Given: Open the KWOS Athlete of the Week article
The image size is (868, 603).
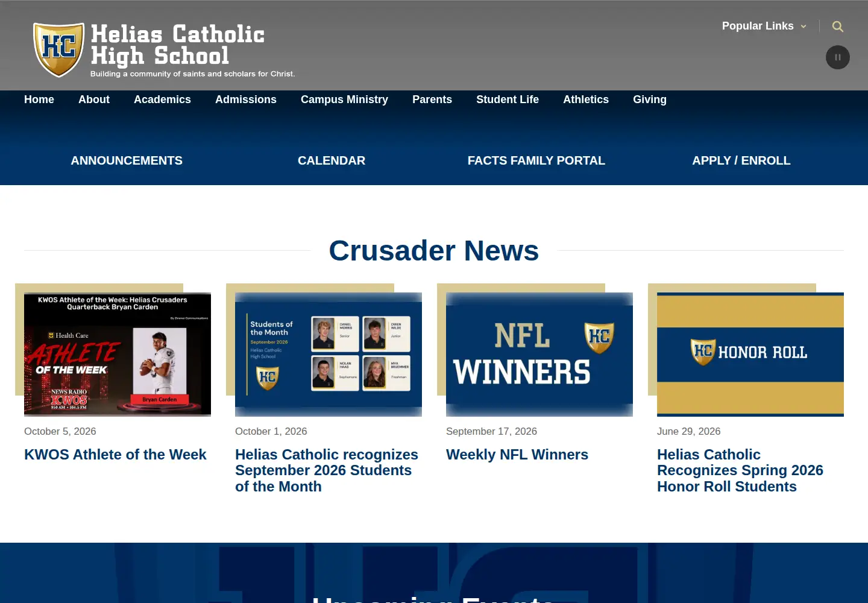Looking at the screenshot, I should point(115,455).
